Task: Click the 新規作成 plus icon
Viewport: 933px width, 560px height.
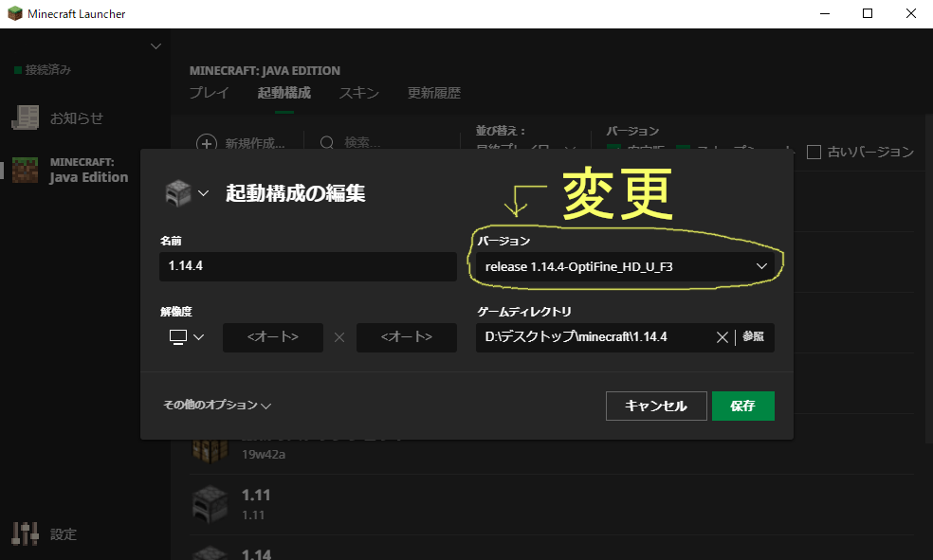Action: [207, 143]
